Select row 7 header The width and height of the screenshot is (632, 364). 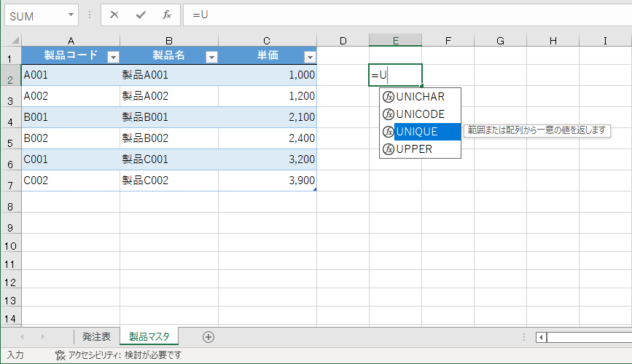[x=10, y=181]
